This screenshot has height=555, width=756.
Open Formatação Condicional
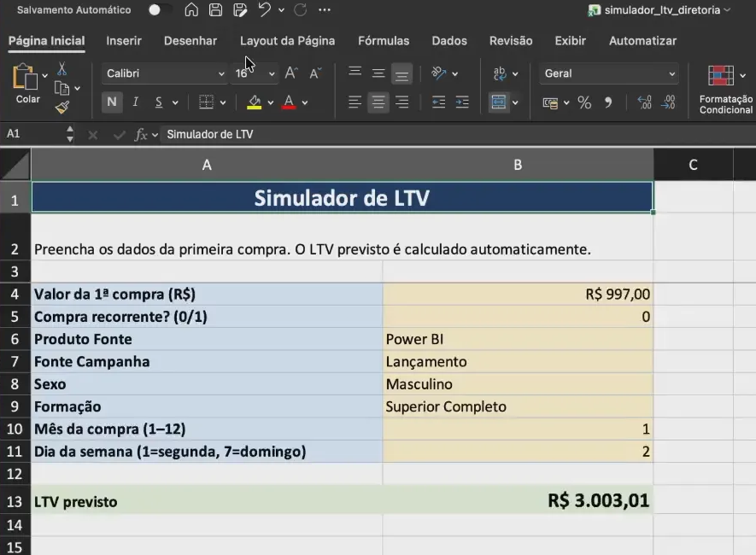point(725,90)
